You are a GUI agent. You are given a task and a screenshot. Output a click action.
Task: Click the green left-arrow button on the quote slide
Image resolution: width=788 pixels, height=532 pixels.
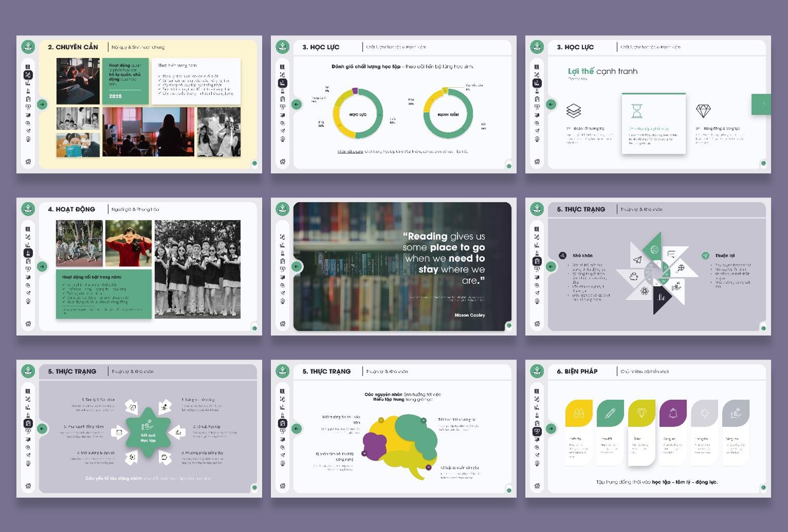(297, 266)
